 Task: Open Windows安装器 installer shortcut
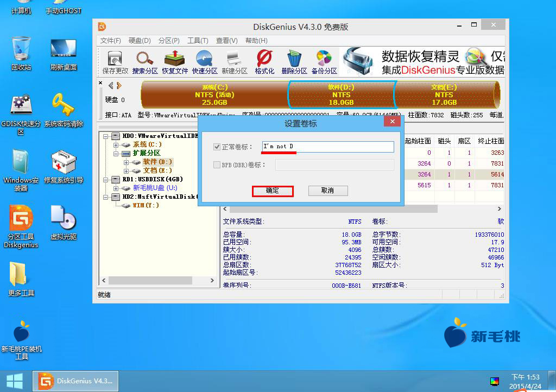(21, 170)
